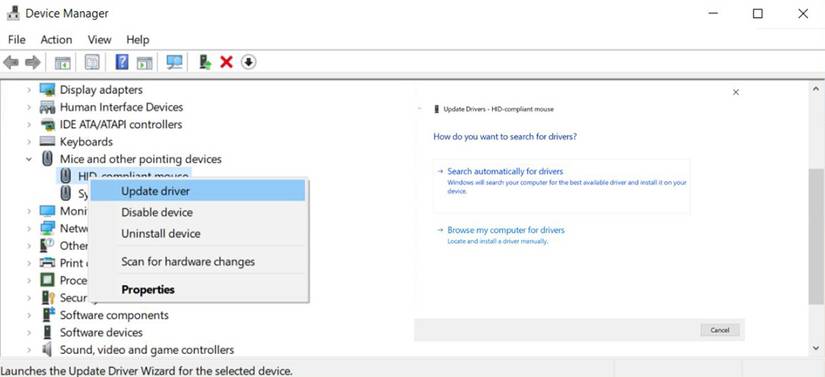Click the Mice and other pointing devices icon

coord(47,159)
